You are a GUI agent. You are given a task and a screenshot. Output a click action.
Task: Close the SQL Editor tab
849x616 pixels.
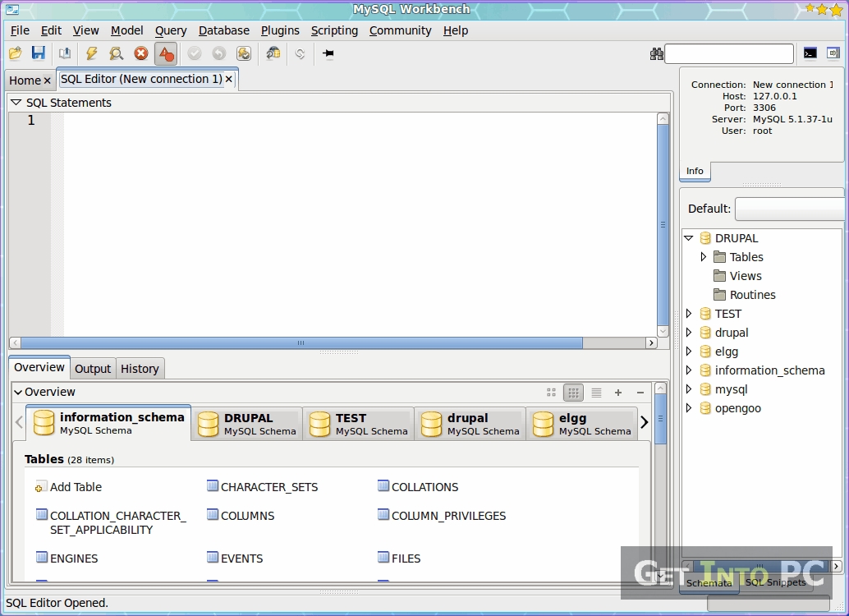pyautogui.click(x=229, y=79)
